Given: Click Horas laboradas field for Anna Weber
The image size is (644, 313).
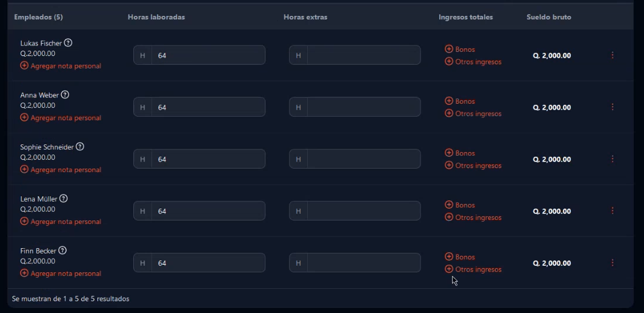Looking at the screenshot, I should pos(199,107).
